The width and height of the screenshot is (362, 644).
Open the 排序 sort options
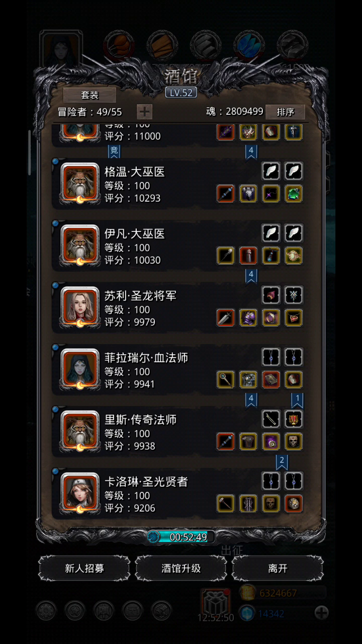click(x=285, y=112)
